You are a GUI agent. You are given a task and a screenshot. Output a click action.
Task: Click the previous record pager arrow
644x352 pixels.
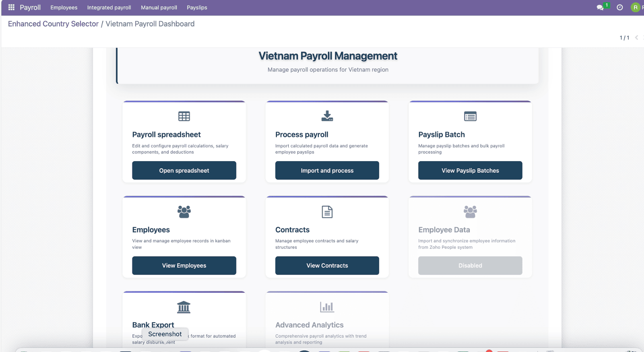coord(636,37)
